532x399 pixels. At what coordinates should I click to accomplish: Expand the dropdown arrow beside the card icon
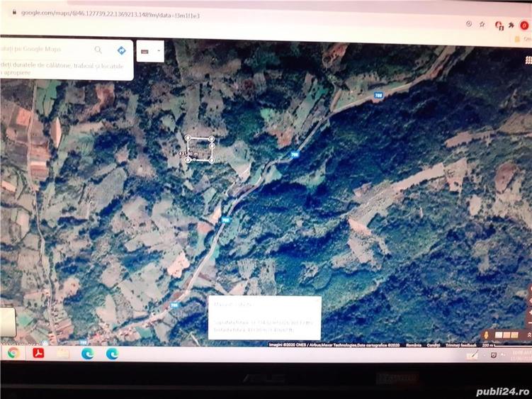point(159,51)
